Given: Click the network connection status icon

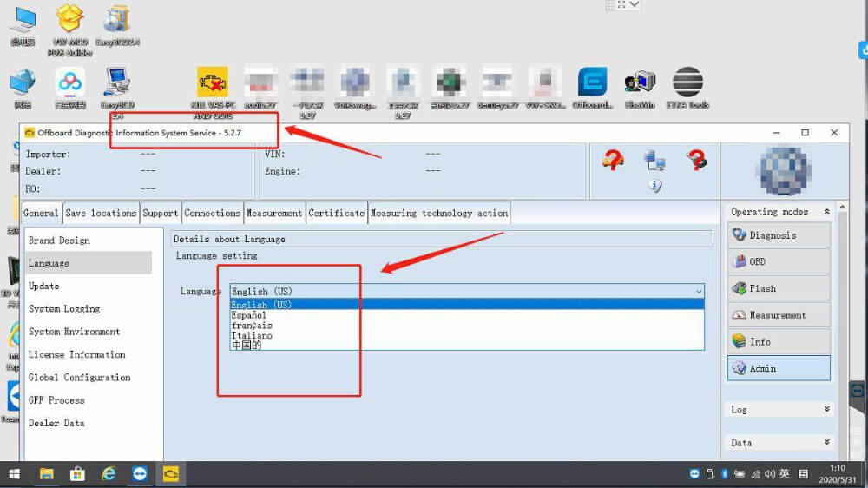Looking at the screenshot, I should (x=654, y=161).
